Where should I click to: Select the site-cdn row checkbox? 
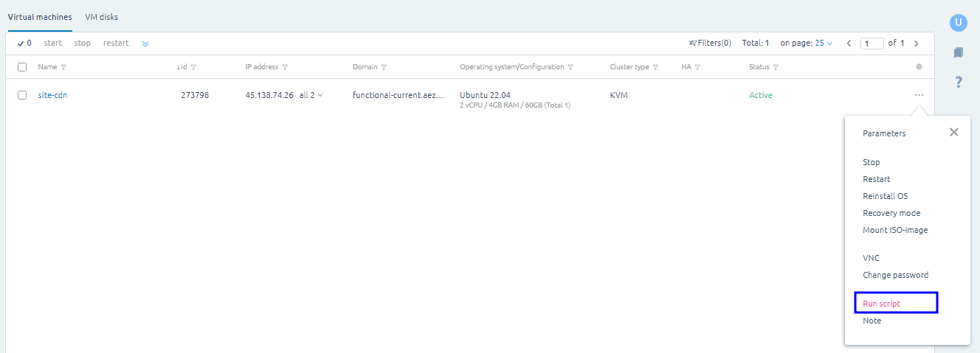point(22,95)
